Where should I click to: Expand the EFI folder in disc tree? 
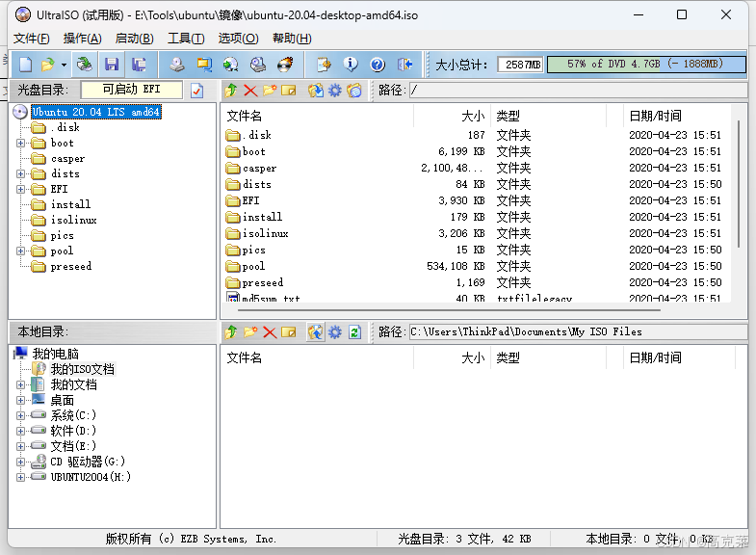20,189
